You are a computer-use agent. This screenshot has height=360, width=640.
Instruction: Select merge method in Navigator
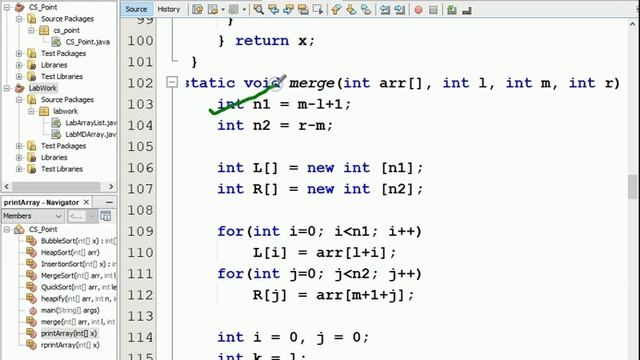point(78,322)
